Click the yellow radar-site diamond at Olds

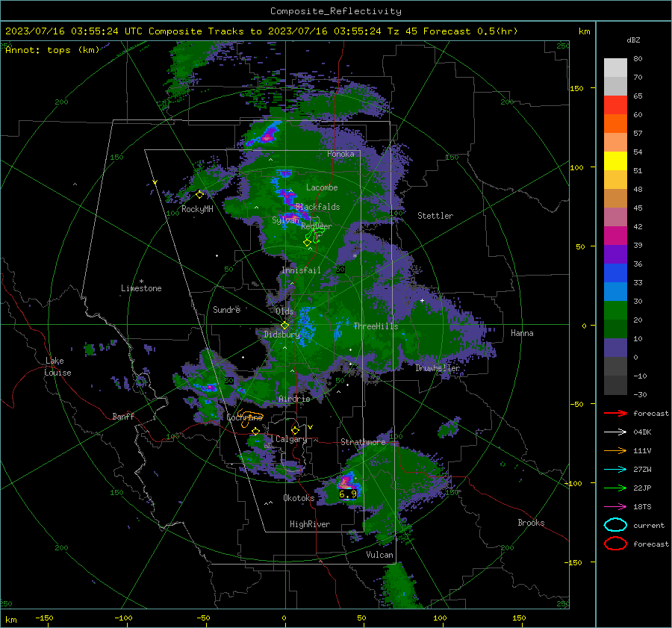284,326
